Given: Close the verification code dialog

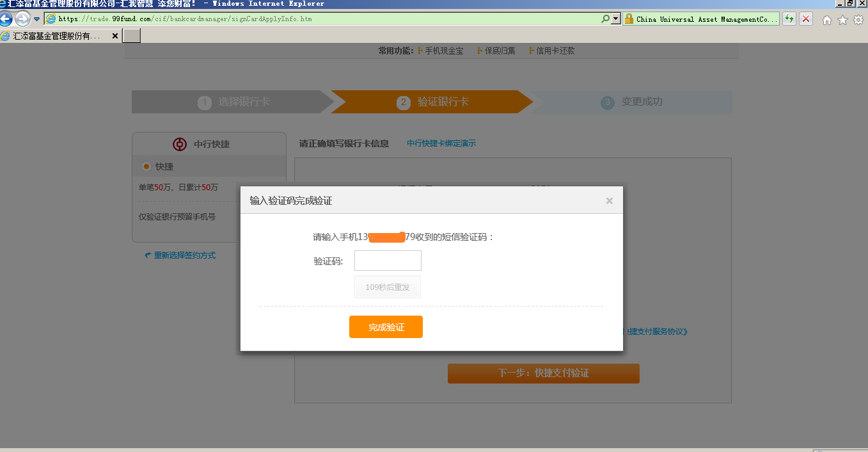Looking at the screenshot, I should [609, 201].
